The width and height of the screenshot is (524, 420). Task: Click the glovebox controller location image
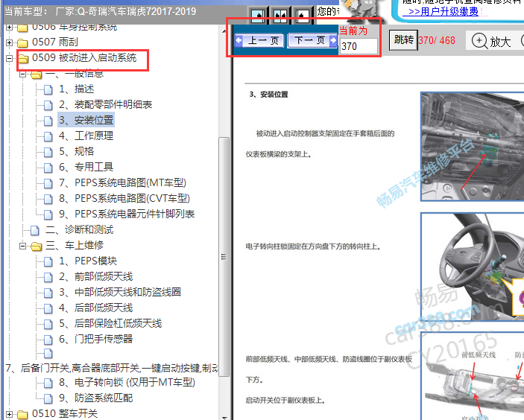pyautogui.click(x=473, y=147)
